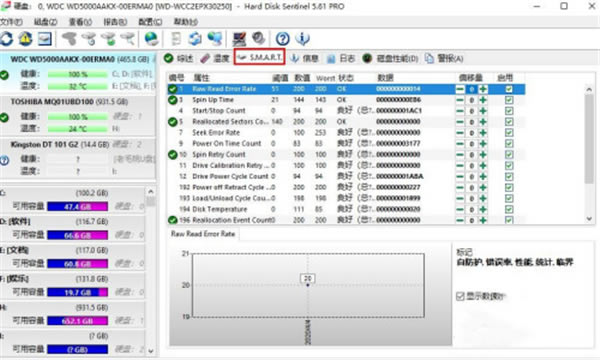Viewport: 600px width, 360px height.
Task: Increase offset for Power On Time Count row
Action: 483,143
